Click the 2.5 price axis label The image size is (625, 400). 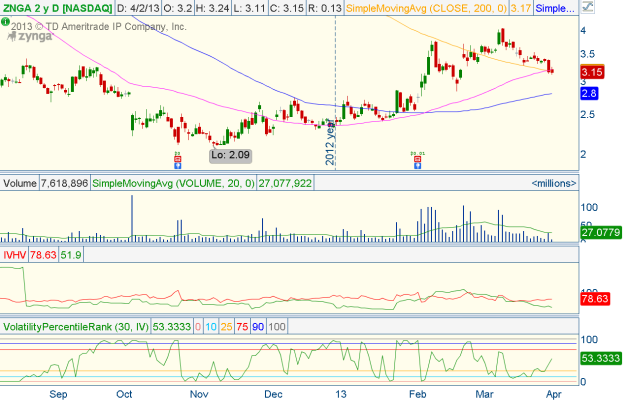coord(586,114)
